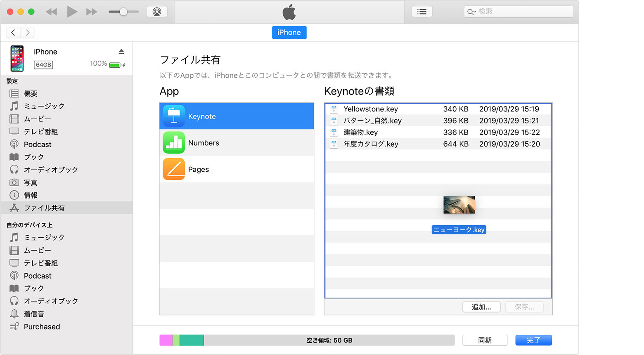Open オーディオブック under 自分のデバイス上
Screen dimensions: 644x355
(67, 301)
